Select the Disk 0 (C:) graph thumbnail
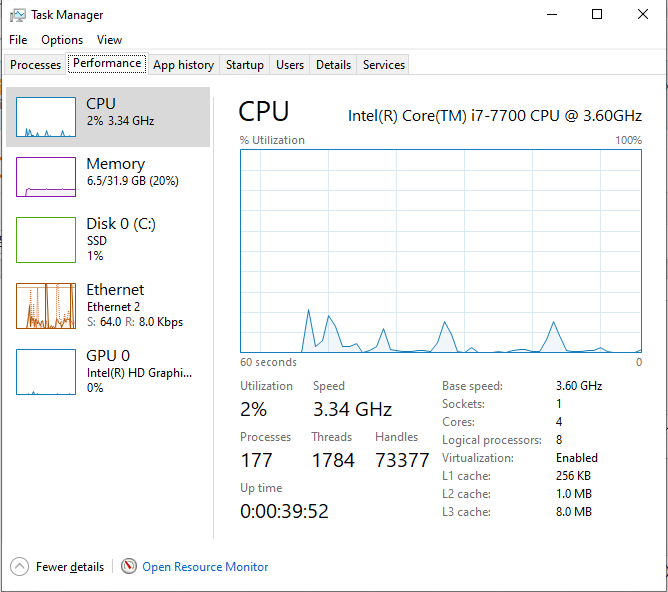The width and height of the screenshot is (668, 592). coord(46,239)
